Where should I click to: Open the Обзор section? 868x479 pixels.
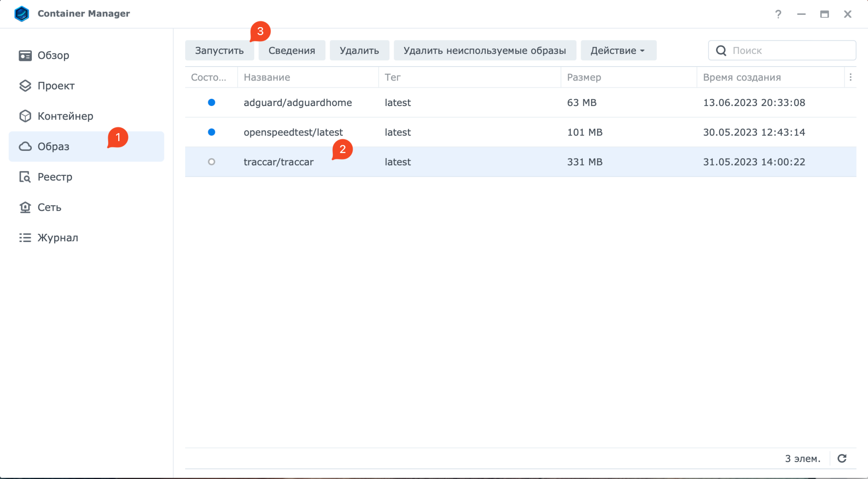pos(86,56)
